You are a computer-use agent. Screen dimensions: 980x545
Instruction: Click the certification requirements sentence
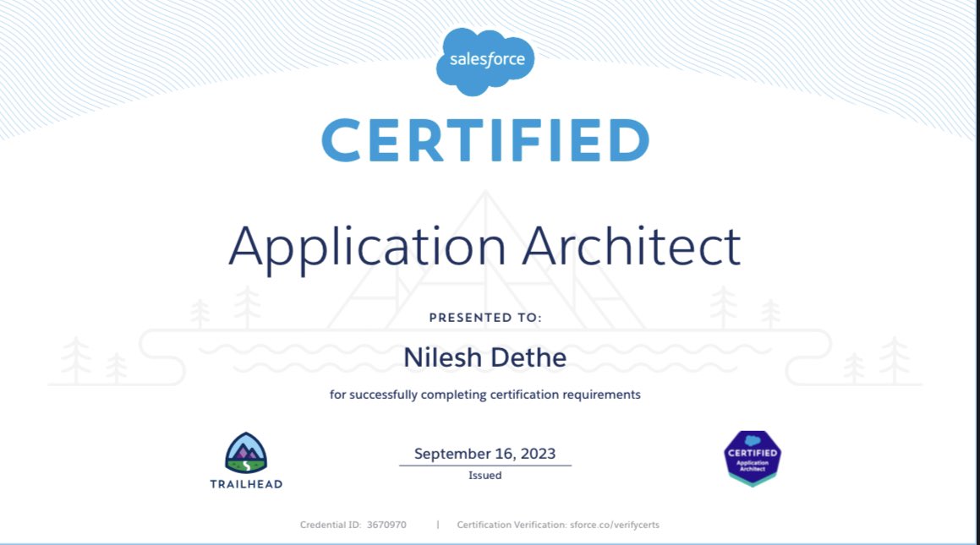(x=485, y=395)
